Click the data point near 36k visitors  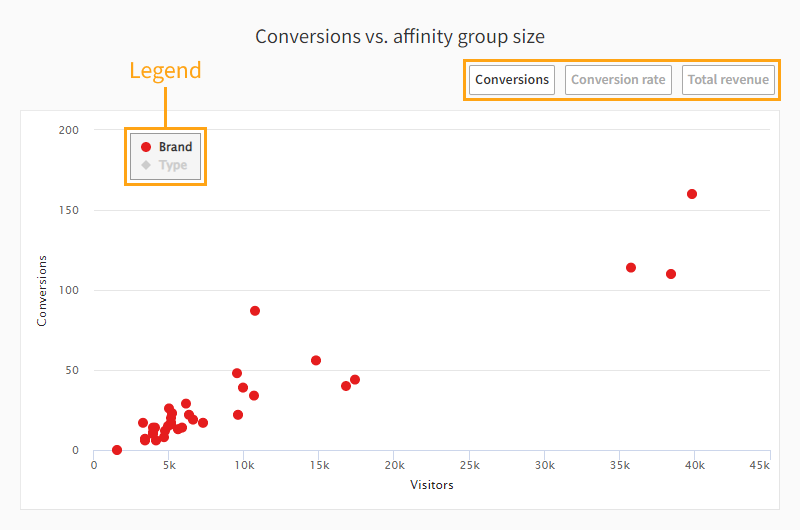(631, 267)
